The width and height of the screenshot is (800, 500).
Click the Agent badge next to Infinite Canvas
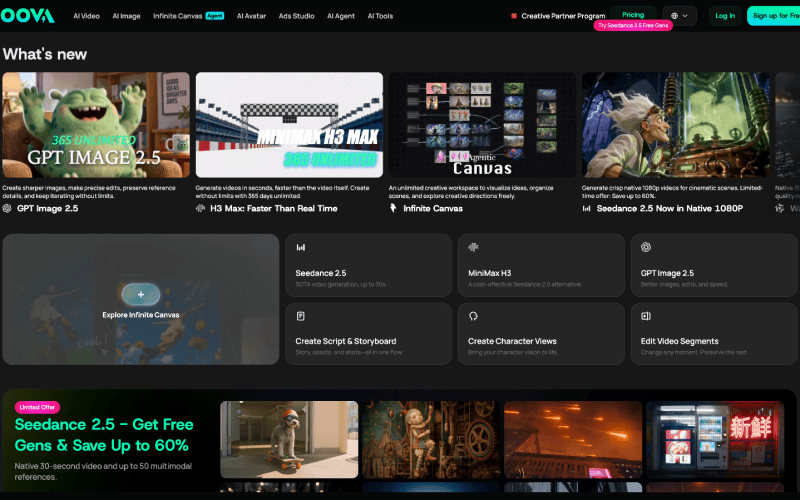(215, 16)
